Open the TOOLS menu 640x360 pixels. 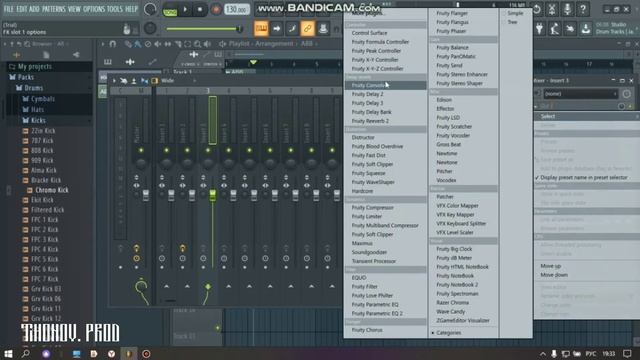115,9
